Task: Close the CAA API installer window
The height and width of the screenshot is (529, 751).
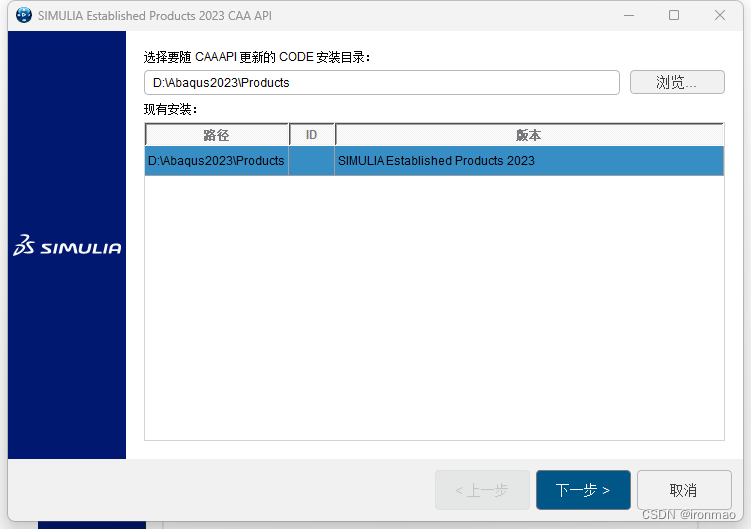Action: [x=719, y=15]
